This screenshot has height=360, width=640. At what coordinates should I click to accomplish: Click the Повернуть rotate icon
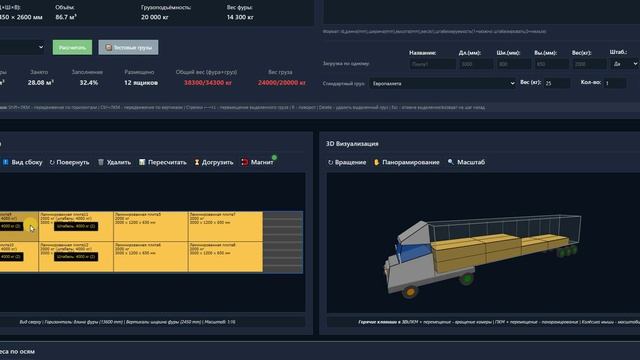(52, 162)
